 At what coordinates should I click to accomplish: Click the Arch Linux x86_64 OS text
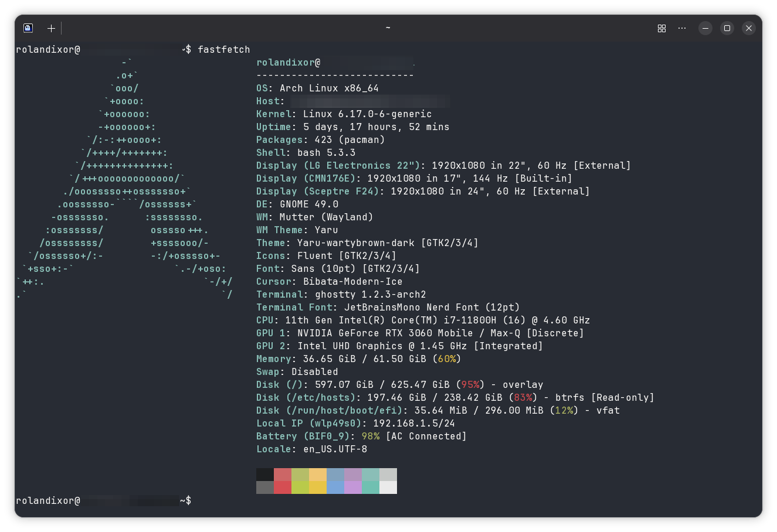point(329,88)
